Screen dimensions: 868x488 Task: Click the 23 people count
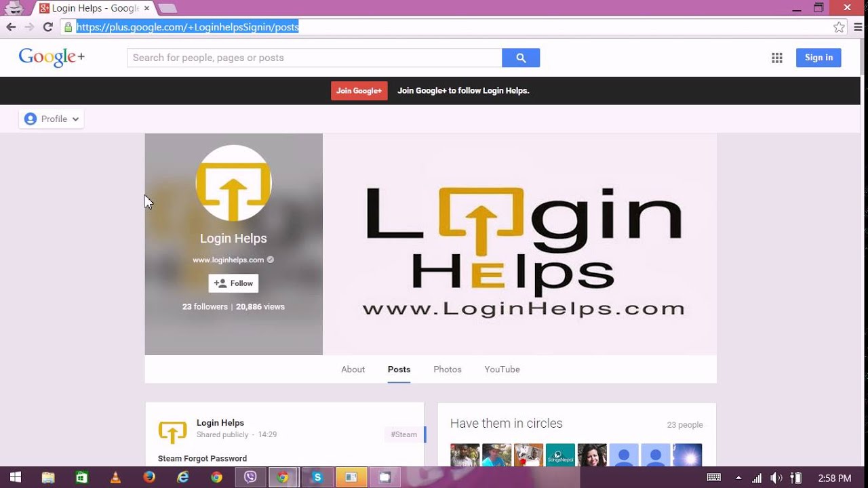click(x=685, y=425)
